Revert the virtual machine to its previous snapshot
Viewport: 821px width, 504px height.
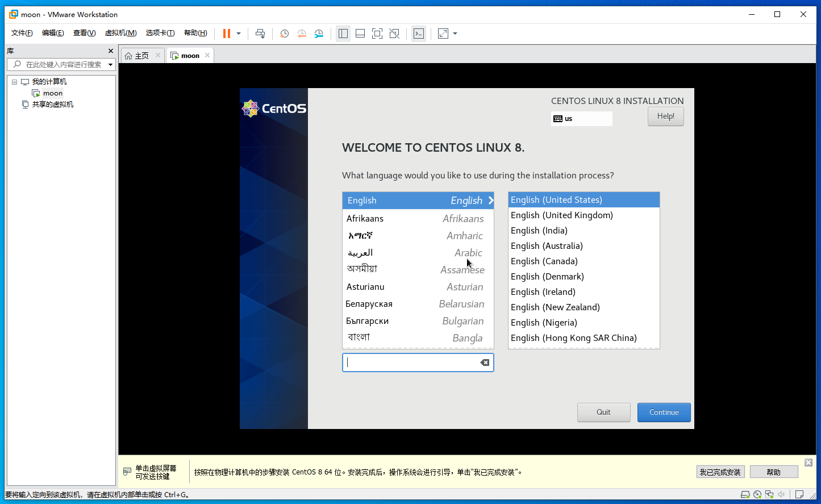pos(302,34)
